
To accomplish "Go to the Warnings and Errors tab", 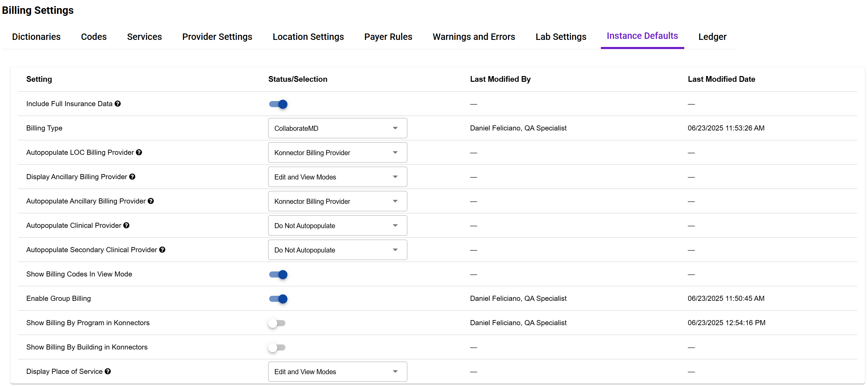I will coord(474,37).
